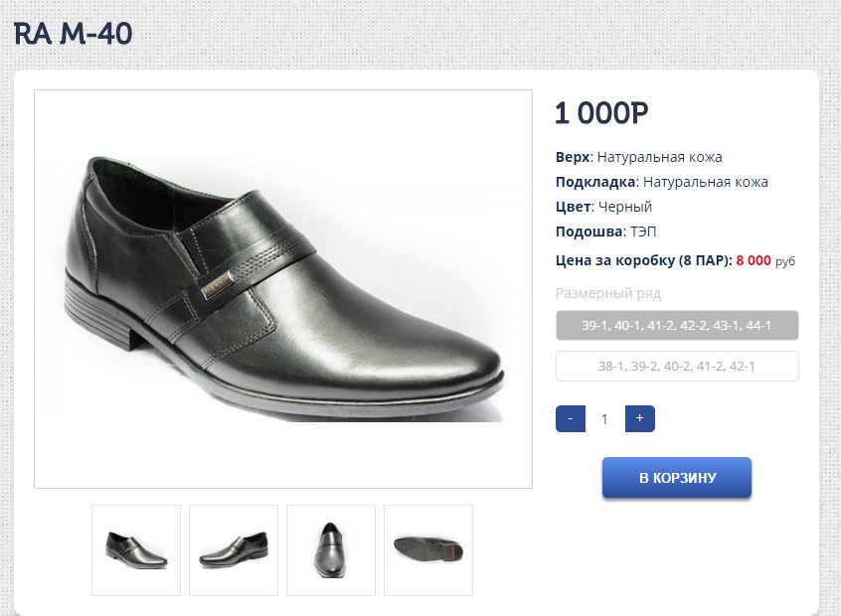This screenshot has width=841, height=616.
Task: View the shoe sole thumbnail
Action: pyautogui.click(x=428, y=549)
